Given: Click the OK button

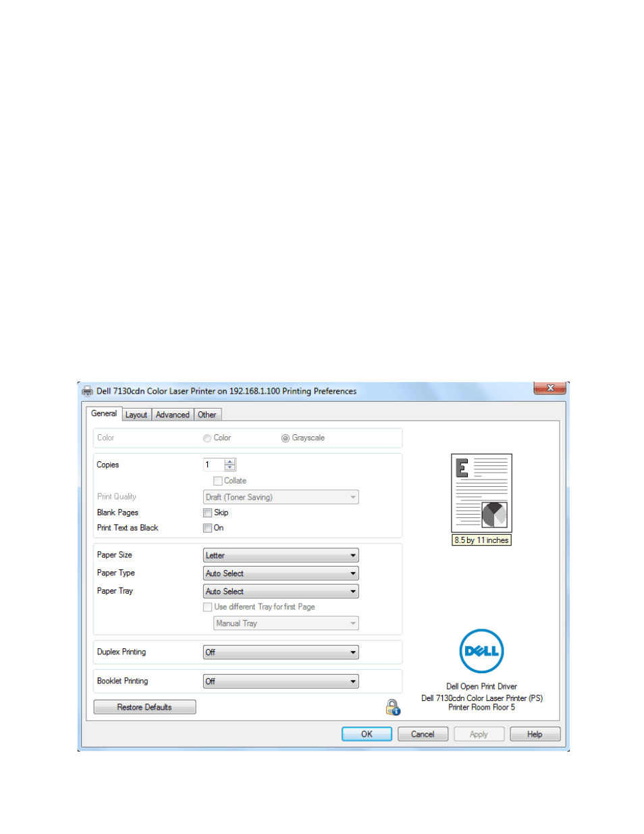Looking at the screenshot, I should coord(367,734).
